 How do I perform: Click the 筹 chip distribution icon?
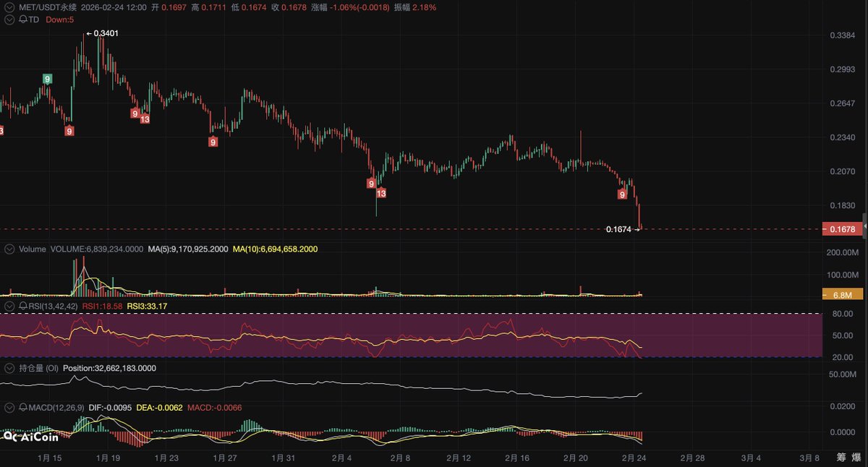[841, 457]
